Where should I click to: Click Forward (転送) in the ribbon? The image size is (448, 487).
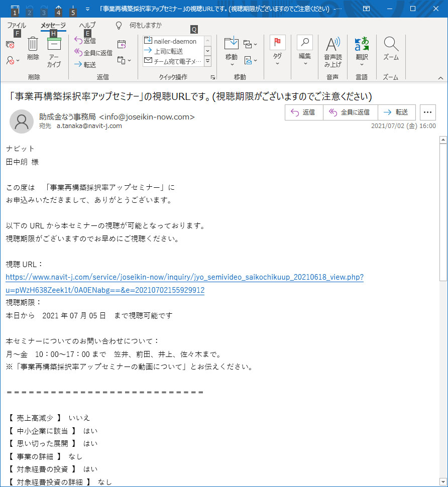coord(85,64)
